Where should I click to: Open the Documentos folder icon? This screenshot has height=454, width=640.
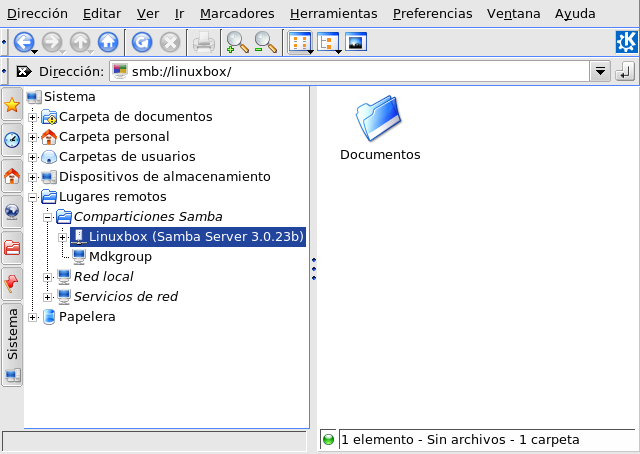click(x=379, y=120)
